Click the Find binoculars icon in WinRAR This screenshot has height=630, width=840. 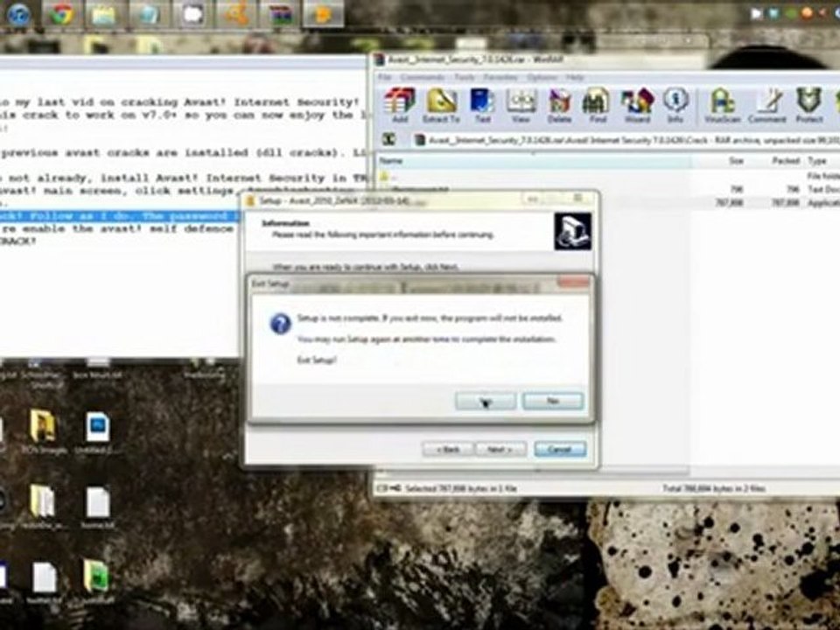click(598, 105)
